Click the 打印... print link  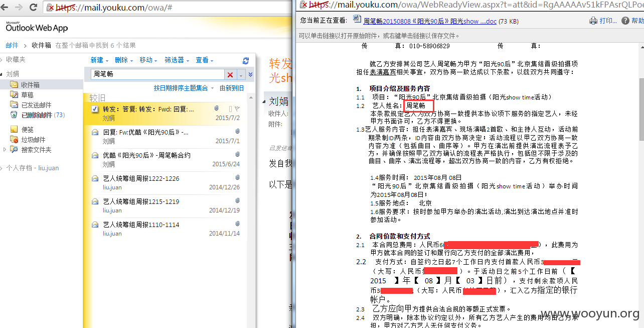[608, 21]
